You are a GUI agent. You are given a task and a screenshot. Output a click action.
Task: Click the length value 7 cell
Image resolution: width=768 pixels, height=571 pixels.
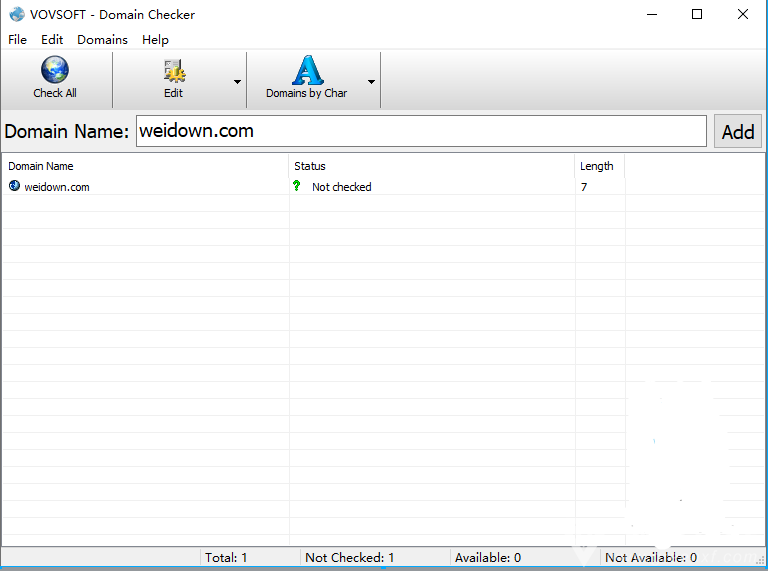click(584, 187)
